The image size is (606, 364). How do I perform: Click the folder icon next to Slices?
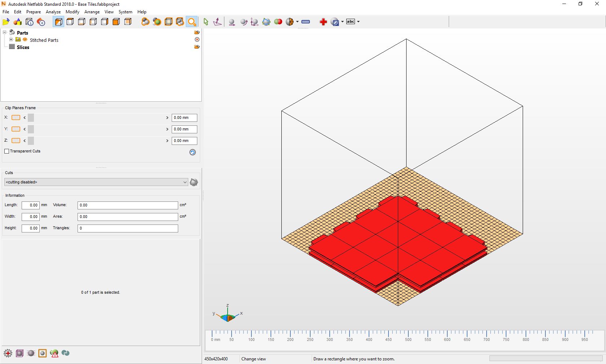coord(197,47)
